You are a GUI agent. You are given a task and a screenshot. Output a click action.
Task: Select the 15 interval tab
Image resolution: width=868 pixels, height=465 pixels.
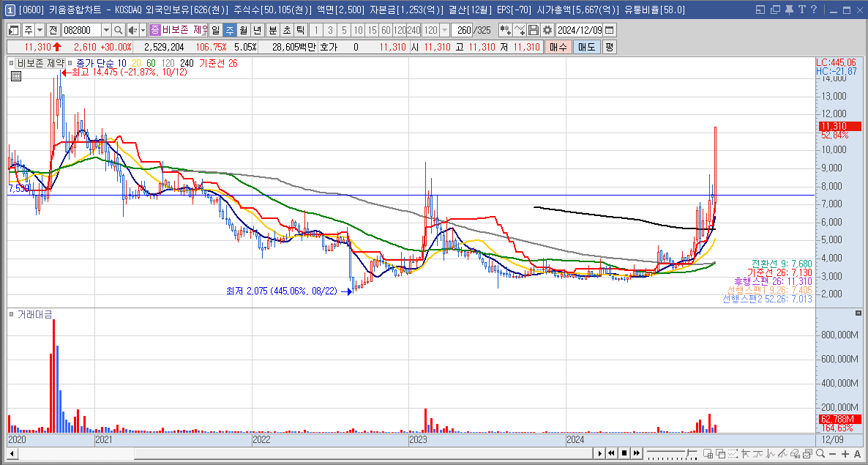point(372,31)
